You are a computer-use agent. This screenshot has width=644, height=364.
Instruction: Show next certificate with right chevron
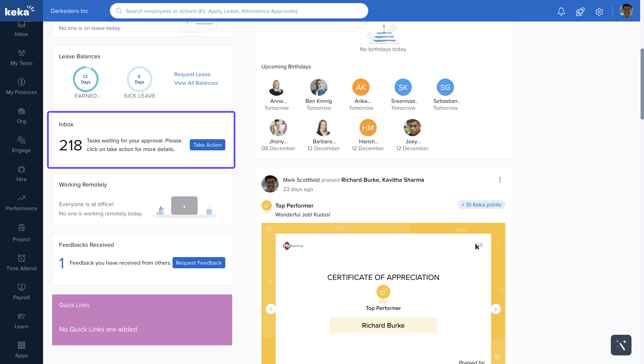pos(496,309)
